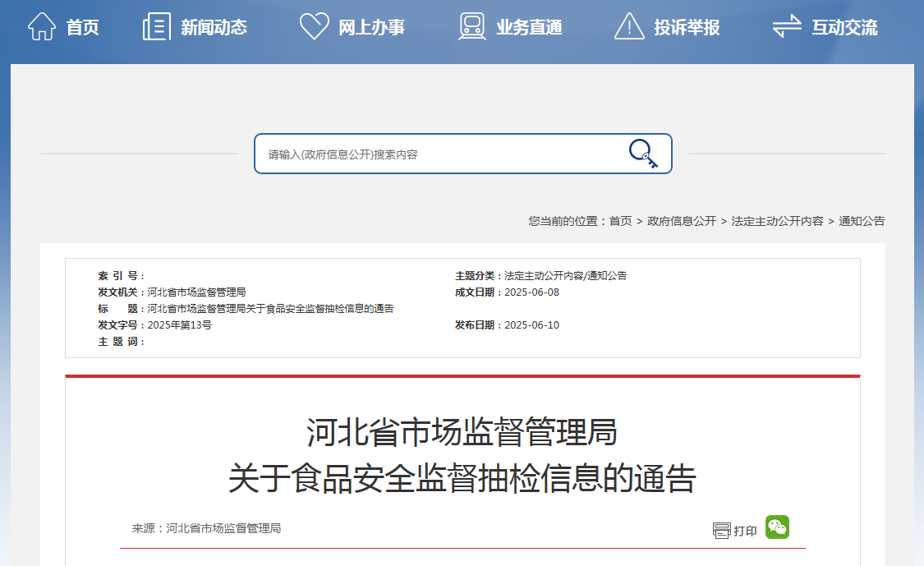
Task: Select the 主题分类 value 法定主动公开内容/通知公告
Action: [x=566, y=275]
